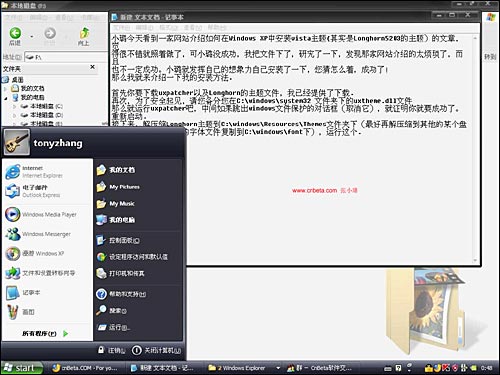Open Control Panel (控制面板)
500x375 pixels.
118,240
